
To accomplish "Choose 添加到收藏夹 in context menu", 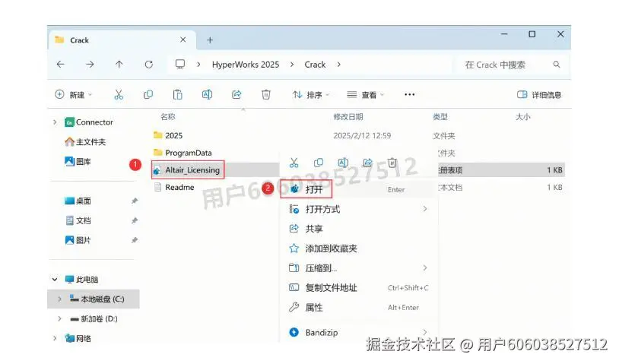I will [x=359, y=248].
